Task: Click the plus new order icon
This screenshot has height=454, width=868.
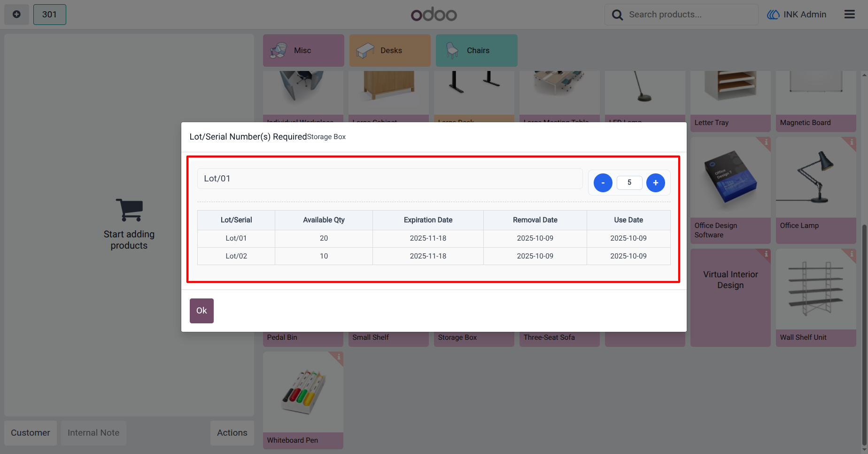Action: point(16,15)
